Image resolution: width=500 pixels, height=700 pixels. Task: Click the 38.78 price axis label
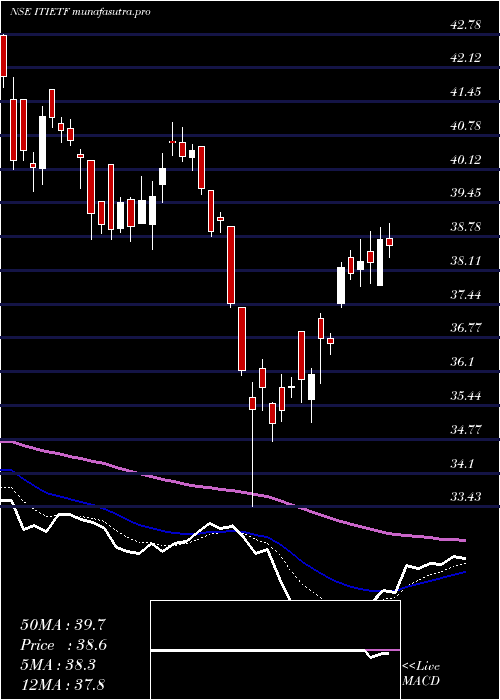(466, 227)
